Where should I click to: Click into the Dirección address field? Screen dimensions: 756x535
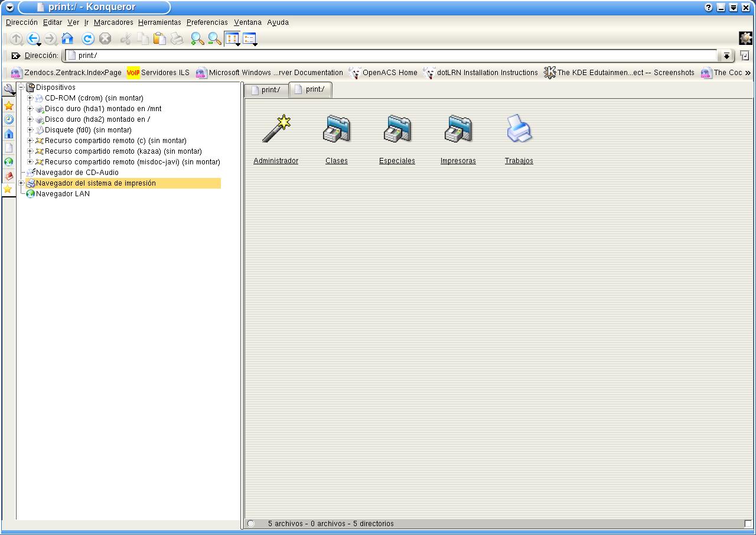click(x=390, y=56)
